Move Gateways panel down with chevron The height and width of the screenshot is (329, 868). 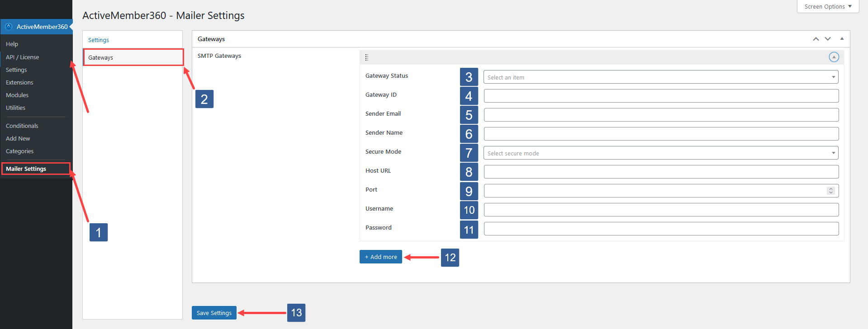828,39
